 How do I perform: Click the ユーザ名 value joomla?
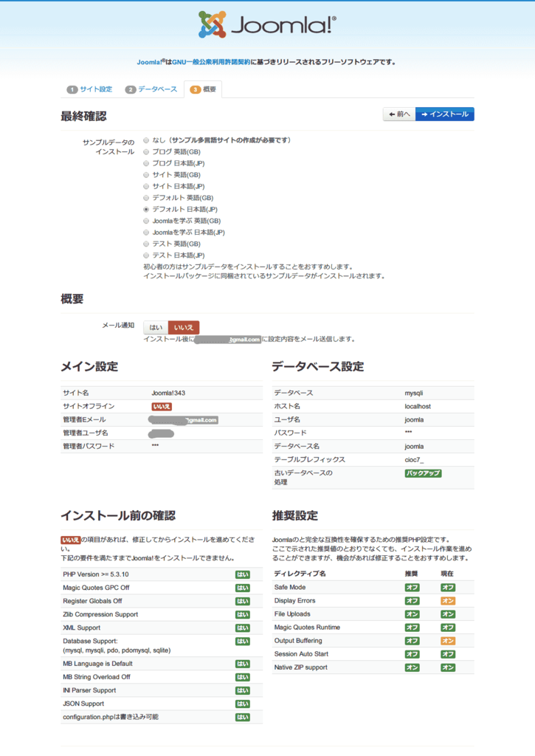tap(414, 420)
